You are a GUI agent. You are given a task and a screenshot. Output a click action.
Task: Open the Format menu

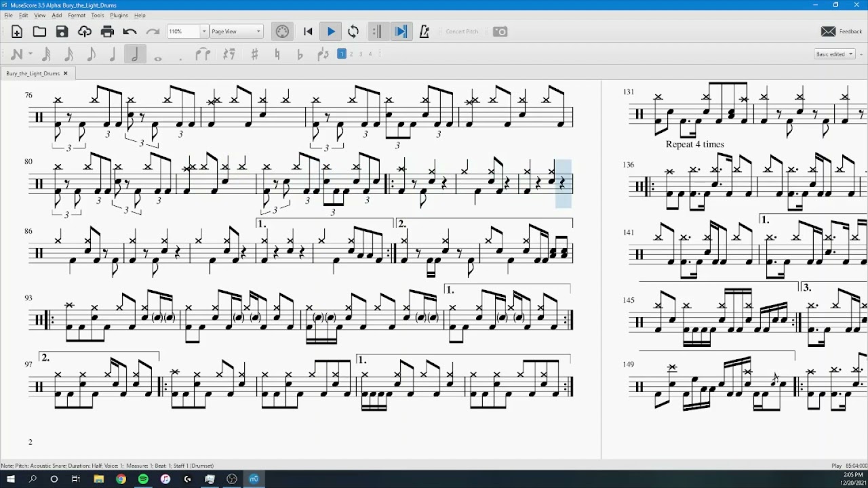77,15
